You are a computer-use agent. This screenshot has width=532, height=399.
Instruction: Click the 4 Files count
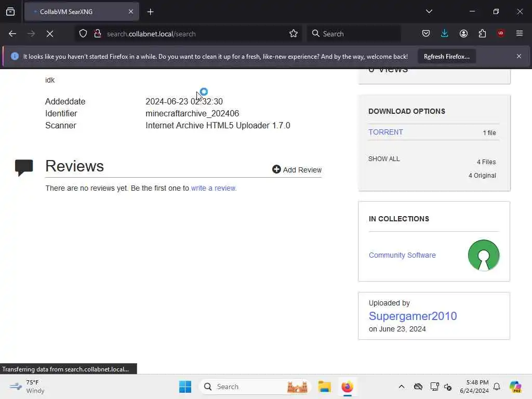click(486, 162)
